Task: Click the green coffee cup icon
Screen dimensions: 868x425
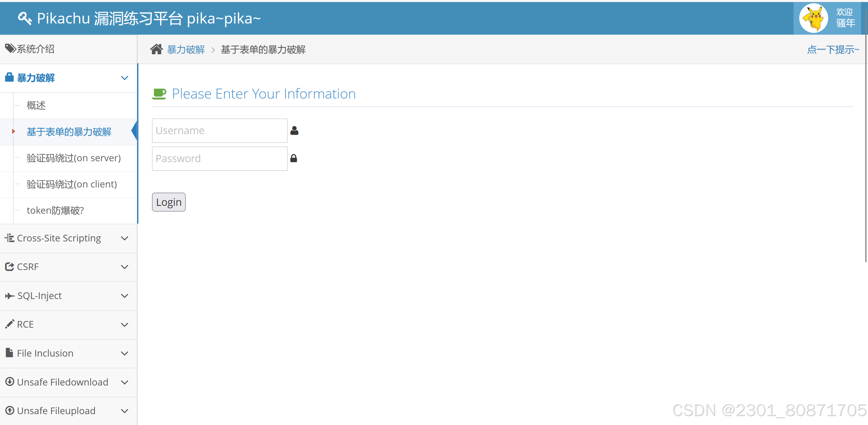Action: click(159, 94)
